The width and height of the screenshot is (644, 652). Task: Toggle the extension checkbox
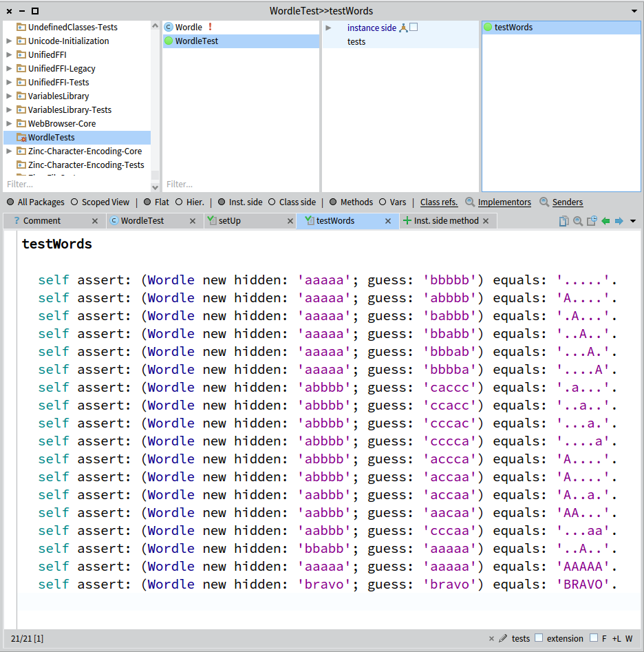coord(539,638)
